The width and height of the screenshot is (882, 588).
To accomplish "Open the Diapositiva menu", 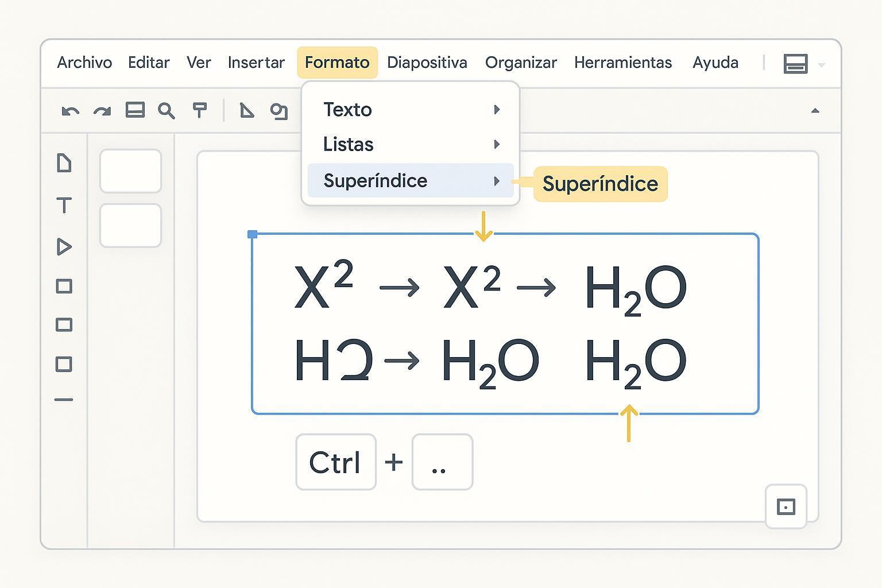I will 427,63.
